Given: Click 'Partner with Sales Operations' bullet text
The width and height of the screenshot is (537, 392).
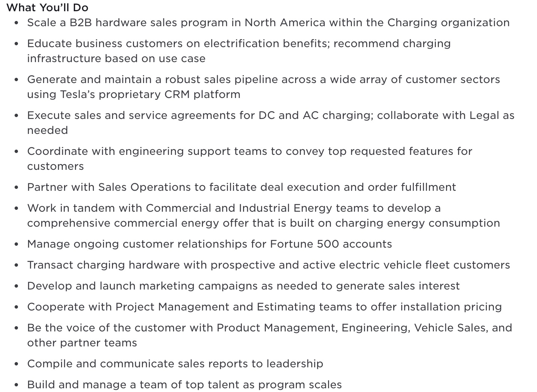Looking at the screenshot, I should tap(242, 187).
